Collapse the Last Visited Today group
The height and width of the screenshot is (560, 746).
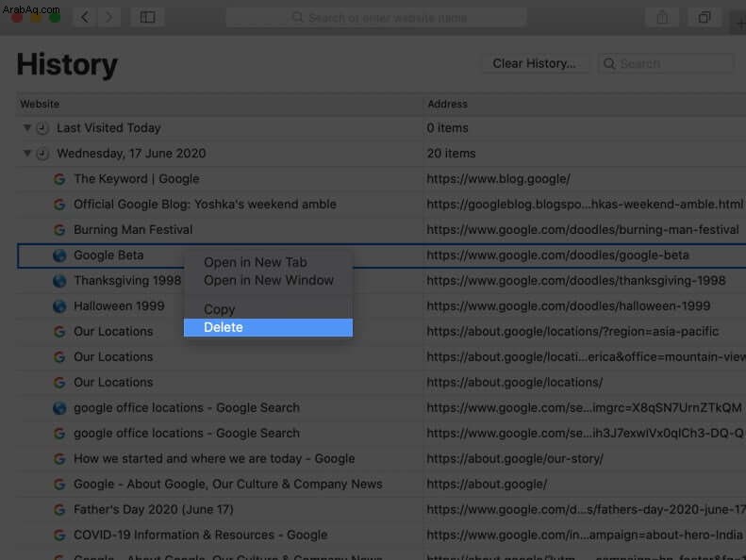click(27, 127)
